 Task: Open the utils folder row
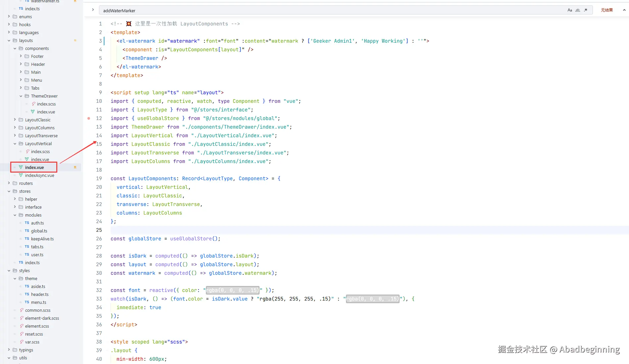coord(41,358)
